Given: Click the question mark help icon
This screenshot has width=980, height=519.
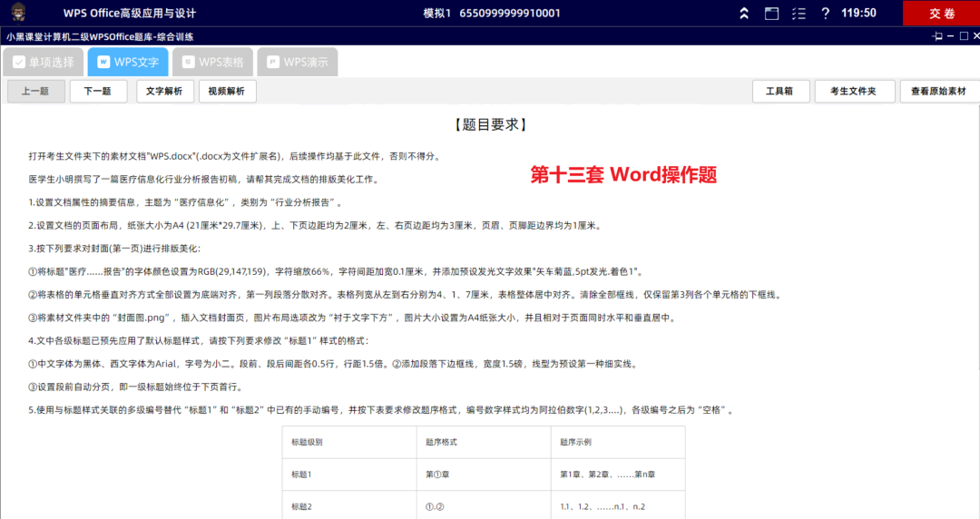Looking at the screenshot, I should tap(825, 13).
